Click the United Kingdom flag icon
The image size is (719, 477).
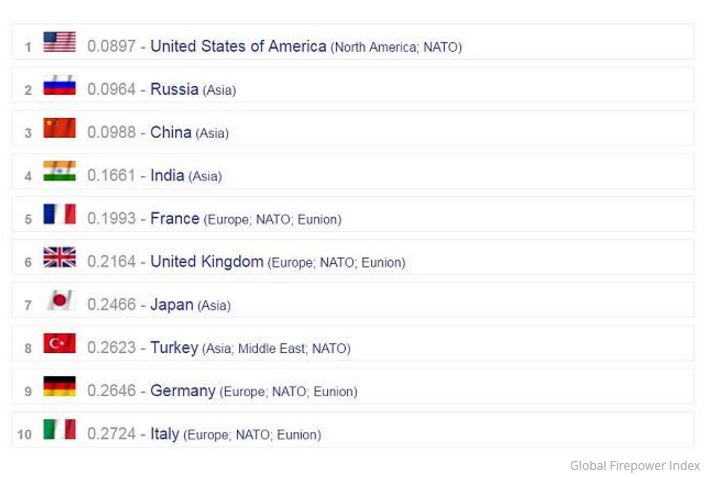[x=60, y=257]
